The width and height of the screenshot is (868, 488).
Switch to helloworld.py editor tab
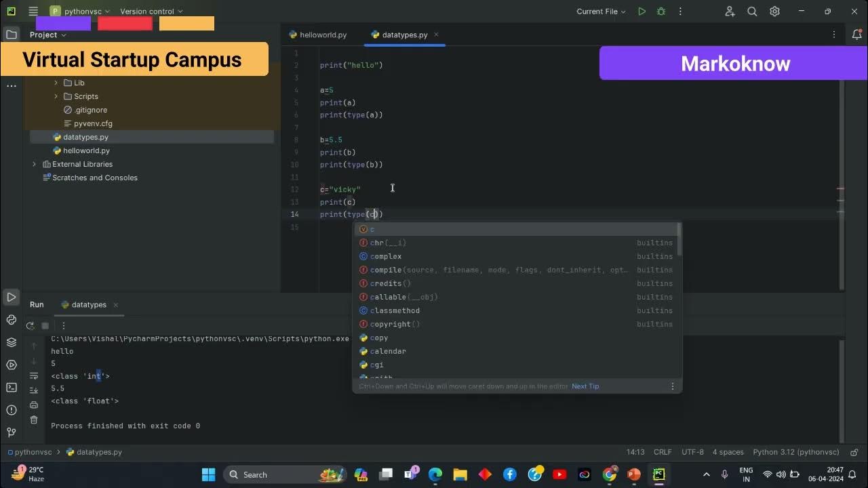(x=317, y=35)
